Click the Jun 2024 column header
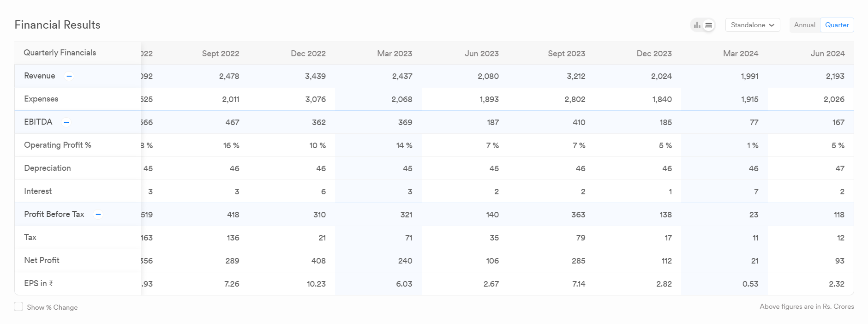This screenshot has width=868, height=324. pos(827,54)
